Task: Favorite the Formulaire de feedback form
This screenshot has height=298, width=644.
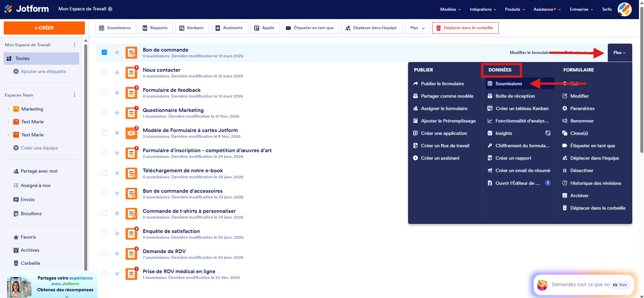Action: pyautogui.click(x=117, y=93)
